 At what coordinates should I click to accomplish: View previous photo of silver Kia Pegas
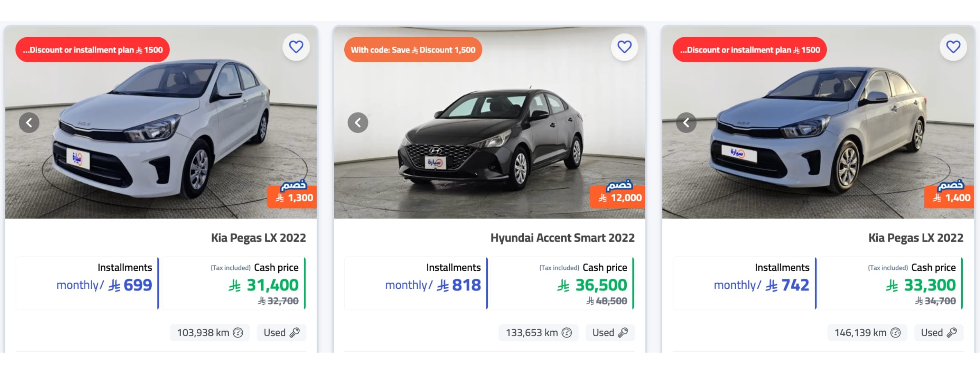pyautogui.click(x=686, y=122)
